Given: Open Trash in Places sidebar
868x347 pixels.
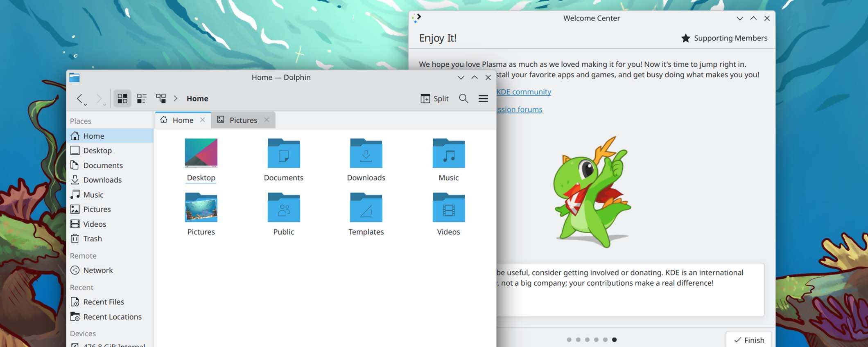Looking at the screenshot, I should pyautogui.click(x=110, y=239).
